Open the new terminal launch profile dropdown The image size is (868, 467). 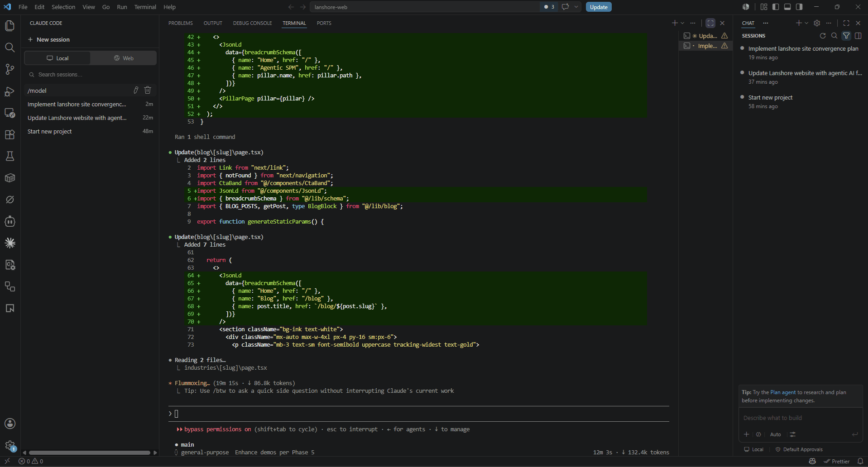682,23
